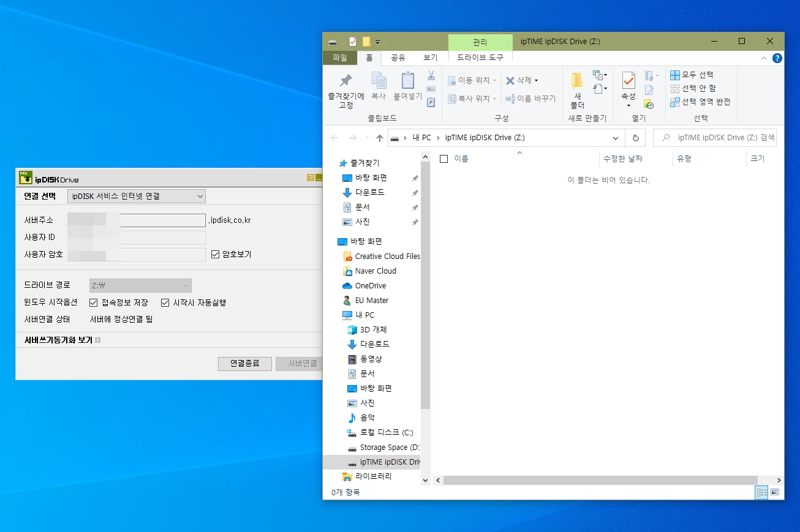Toggle the 시작시 자동실행 checkbox
This screenshot has height=532, width=800.
coord(165,302)
